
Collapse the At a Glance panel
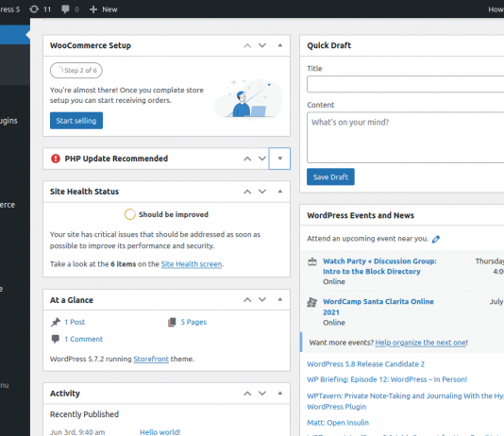280,299
